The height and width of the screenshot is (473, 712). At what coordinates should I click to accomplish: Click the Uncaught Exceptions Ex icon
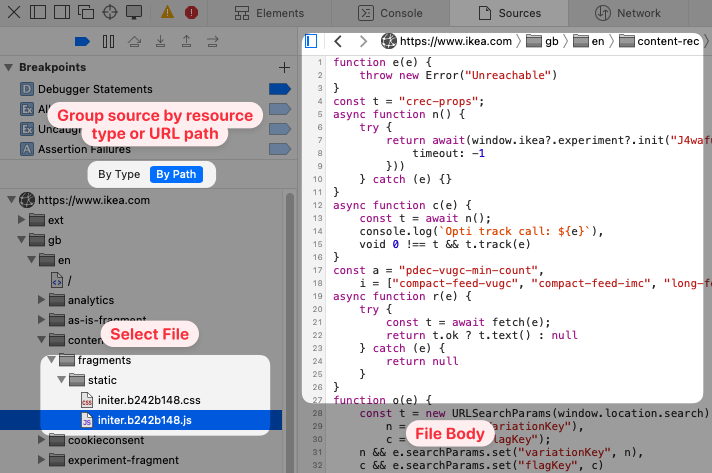point(27,129)
